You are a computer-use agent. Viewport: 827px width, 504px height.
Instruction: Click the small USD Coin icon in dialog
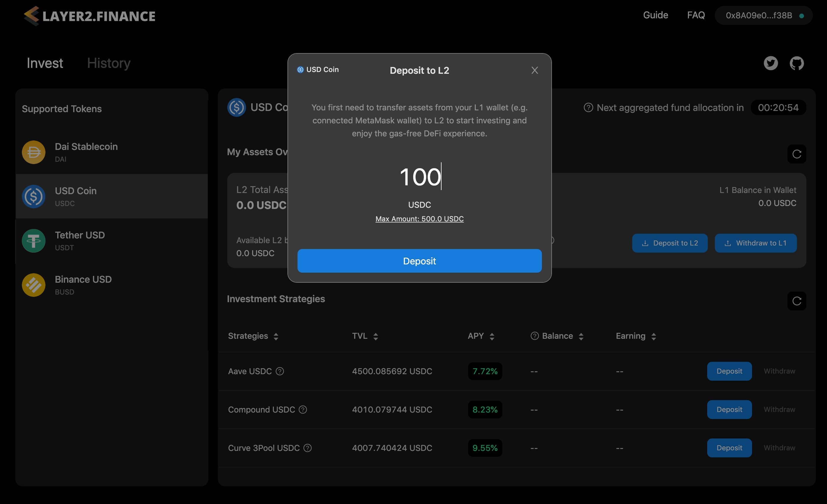click(x=300, y=69)
